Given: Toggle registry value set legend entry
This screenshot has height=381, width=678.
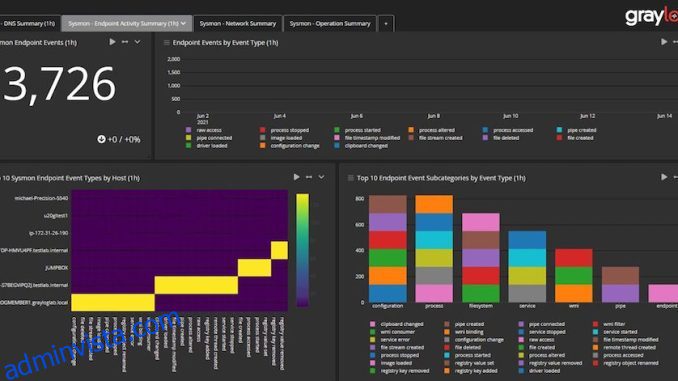Looking at the screenshot, I should (470, 363).
